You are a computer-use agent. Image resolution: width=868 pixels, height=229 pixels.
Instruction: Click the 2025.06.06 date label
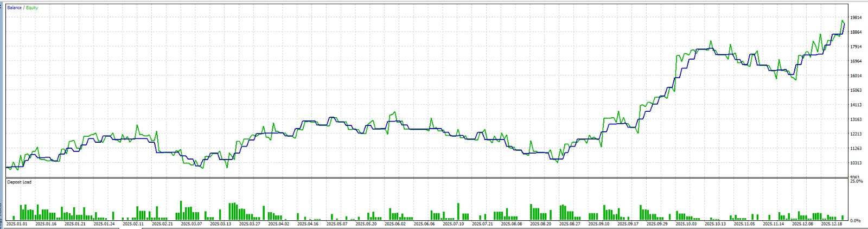(x=425, y=224)
